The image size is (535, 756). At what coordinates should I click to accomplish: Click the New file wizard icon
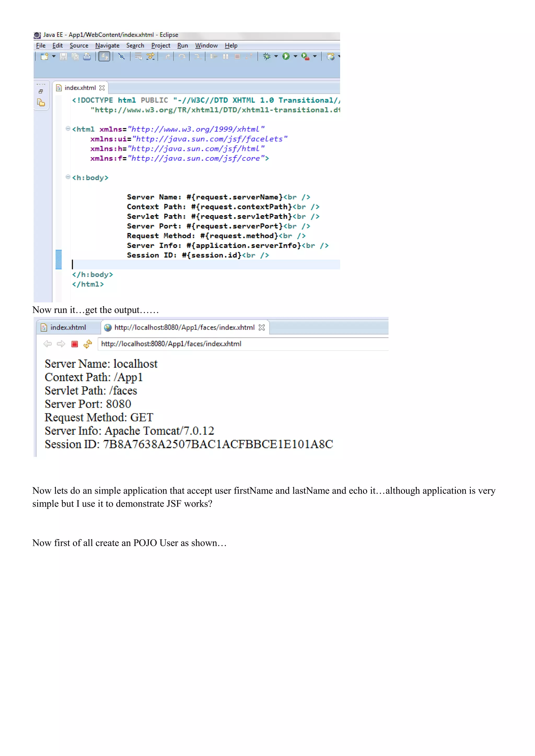[44, 57]
